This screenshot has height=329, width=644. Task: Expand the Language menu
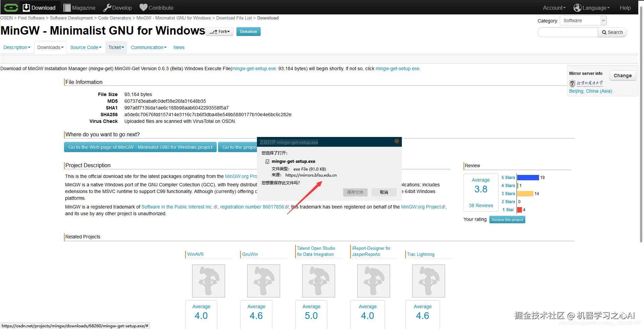point(592,8)
